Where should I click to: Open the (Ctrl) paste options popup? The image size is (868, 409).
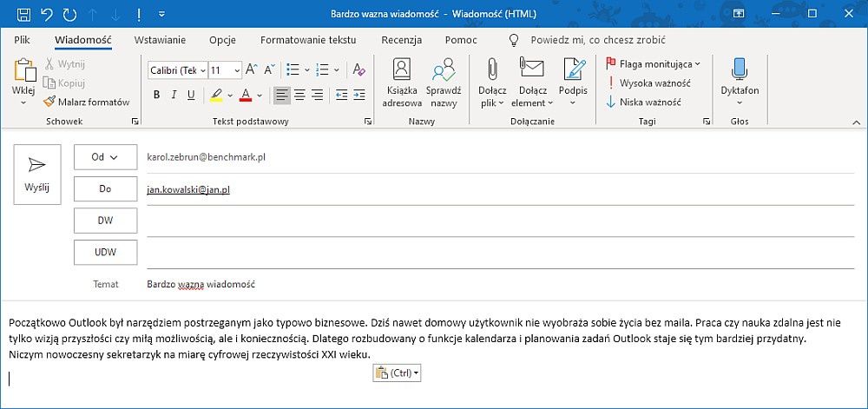(x=398, y=373)
